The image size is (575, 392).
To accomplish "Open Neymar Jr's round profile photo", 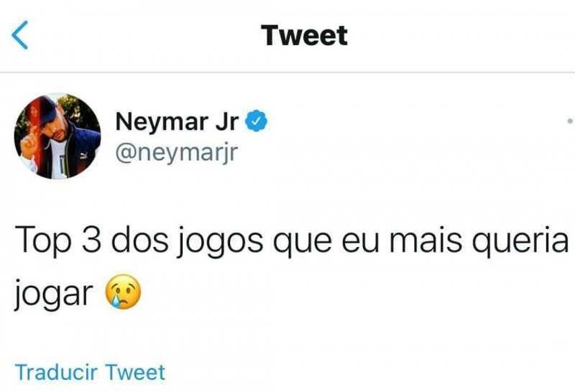I will [57, 136].
